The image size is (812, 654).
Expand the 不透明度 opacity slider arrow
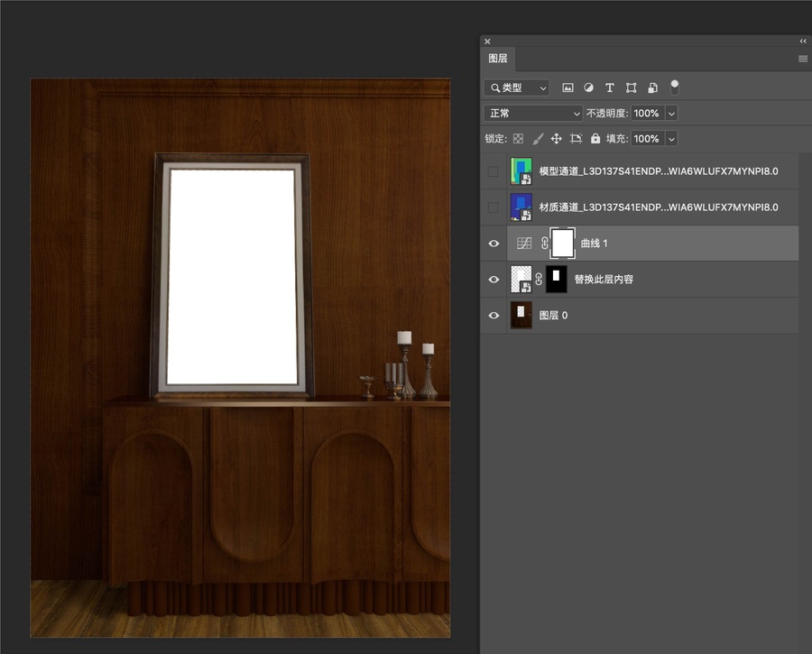671,113
